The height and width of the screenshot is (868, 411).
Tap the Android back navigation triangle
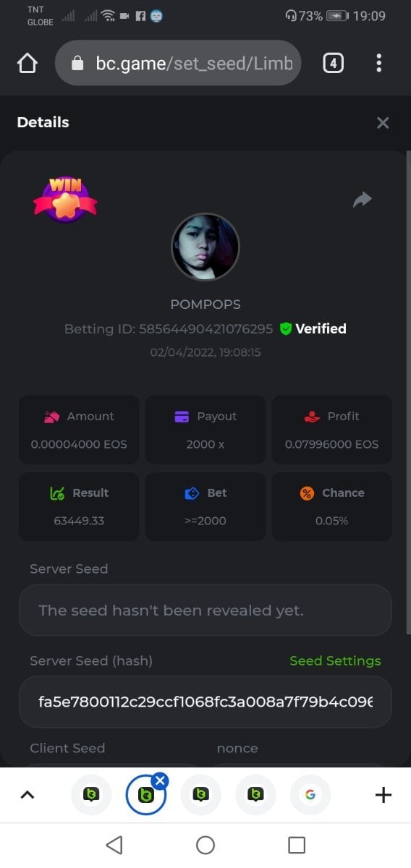tap(114, 845)
